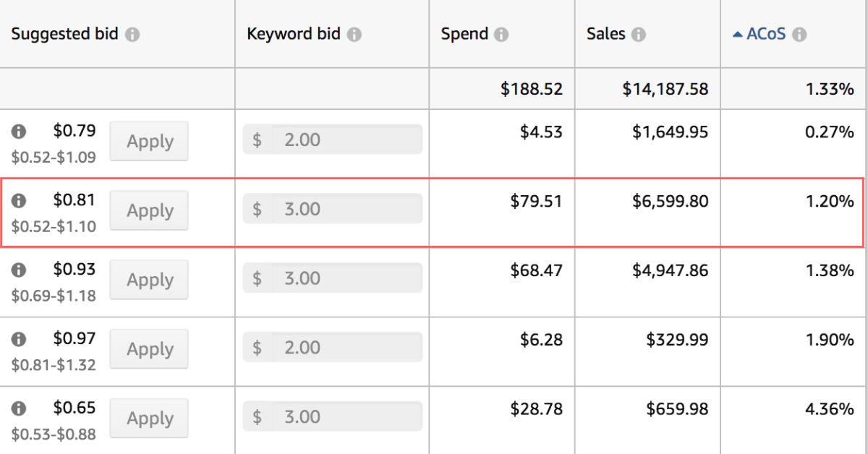868x454 pixels.
Task: Click the ACoS column info icon
Action: tap(799, 35)
